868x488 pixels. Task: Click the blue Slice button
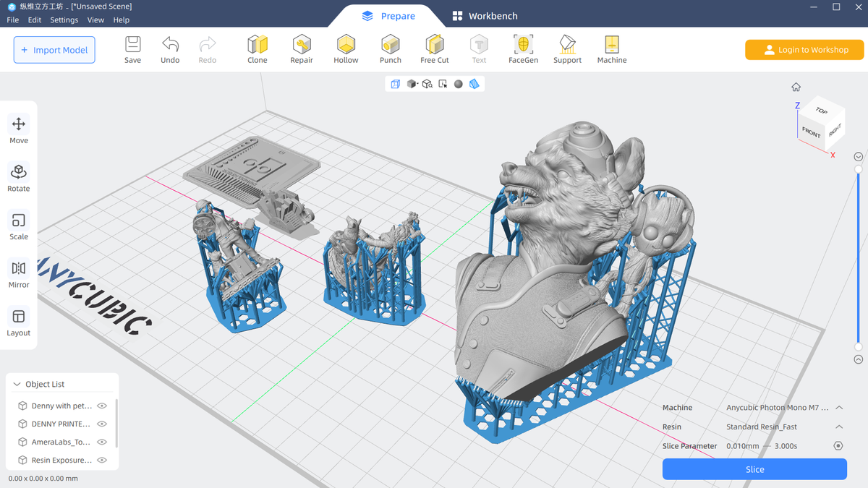pos(754,469)
